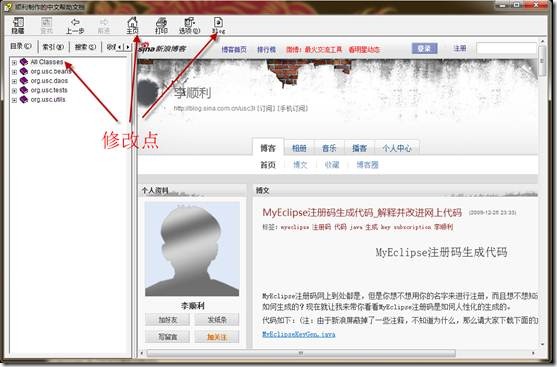The image size is (557, 367).
Task: Switch to the 搜索 (Search) tab
Action: [85, 47]
